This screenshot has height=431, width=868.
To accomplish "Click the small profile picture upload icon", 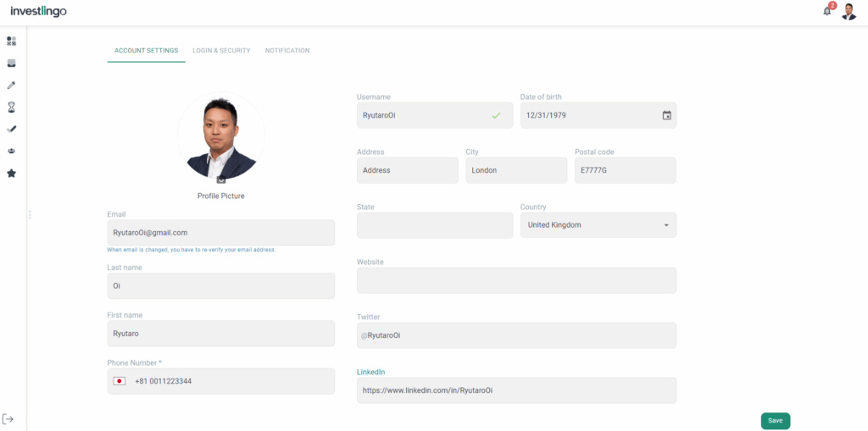I will click(x=221, y=180).
